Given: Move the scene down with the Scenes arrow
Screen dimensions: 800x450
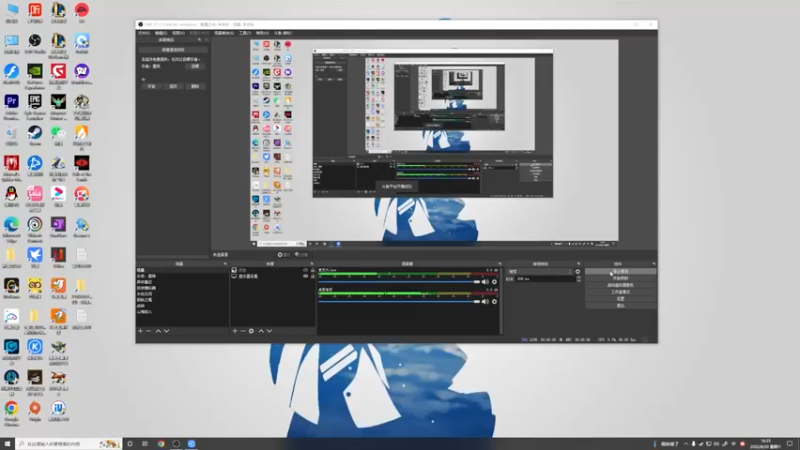Looking at the screenshot, I should coord(166,331).
